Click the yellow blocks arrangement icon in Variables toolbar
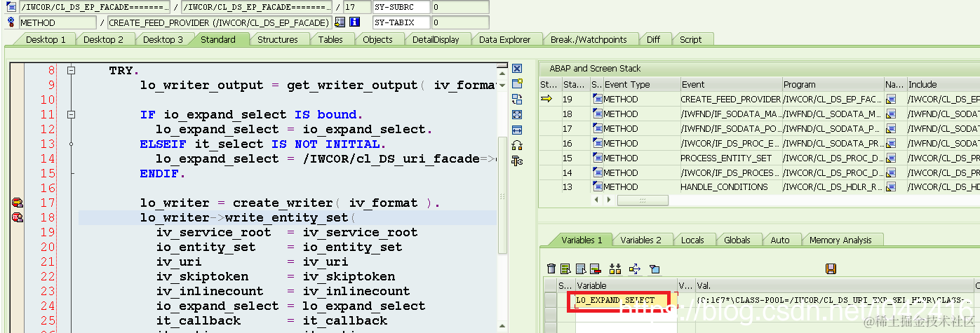 pos(615,269)
